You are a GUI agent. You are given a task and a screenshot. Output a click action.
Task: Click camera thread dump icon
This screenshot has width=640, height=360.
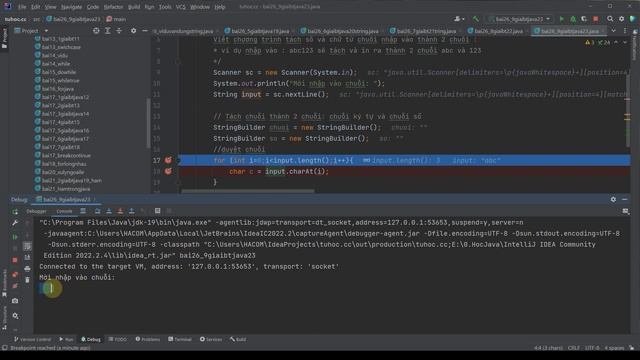pyautogui.click(x=15, y=301)
